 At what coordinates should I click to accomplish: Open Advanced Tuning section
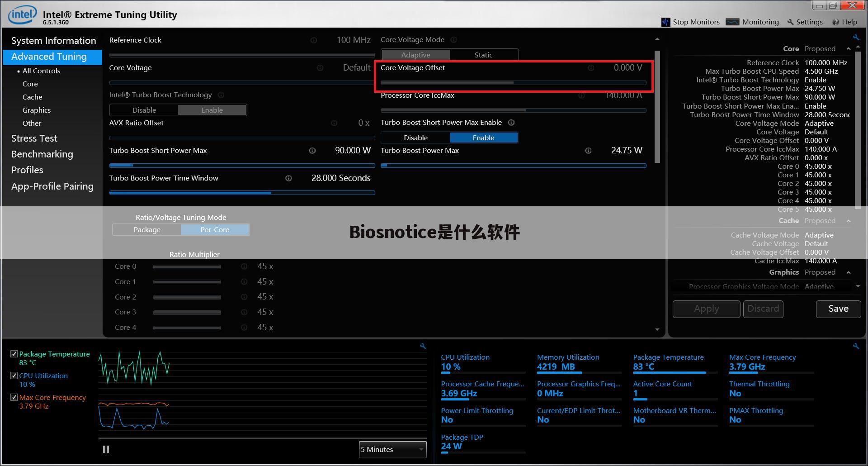pos(52,57)
